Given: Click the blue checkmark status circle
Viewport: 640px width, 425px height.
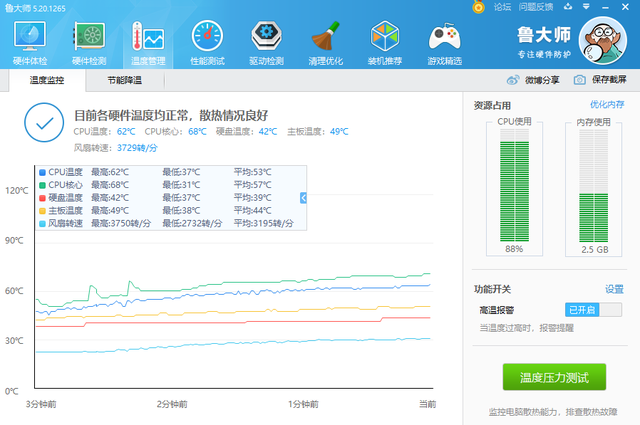Looking at the screenshot, I should pos(44,122).
